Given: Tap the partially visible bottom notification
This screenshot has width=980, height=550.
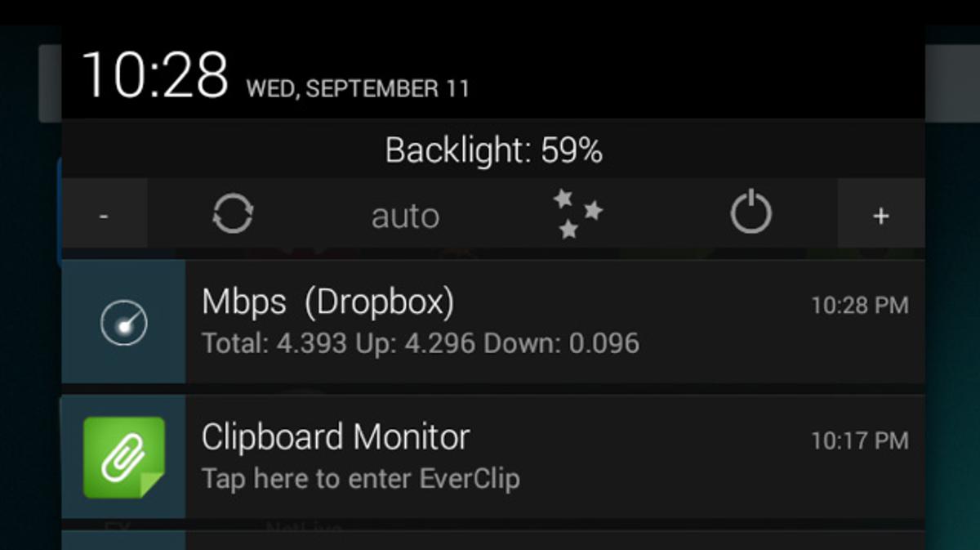Looking at the screenshot, I should tap(493, 540).
